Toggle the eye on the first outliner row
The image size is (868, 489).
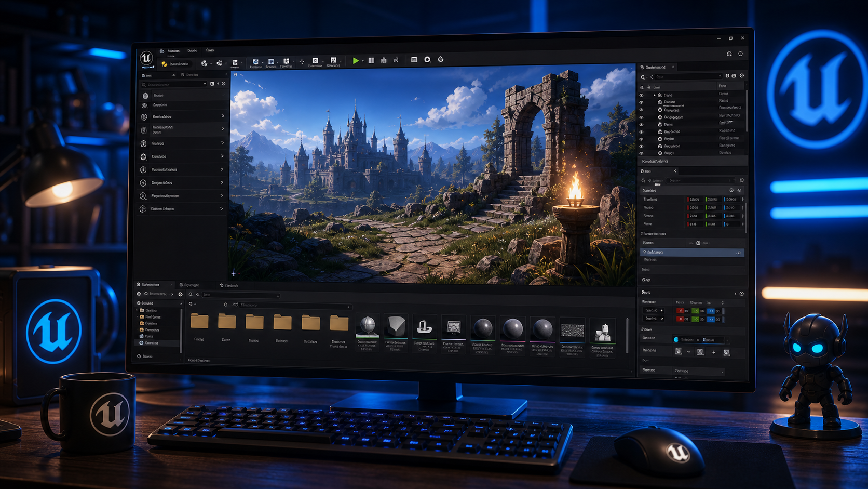click(x=641, y=96)
